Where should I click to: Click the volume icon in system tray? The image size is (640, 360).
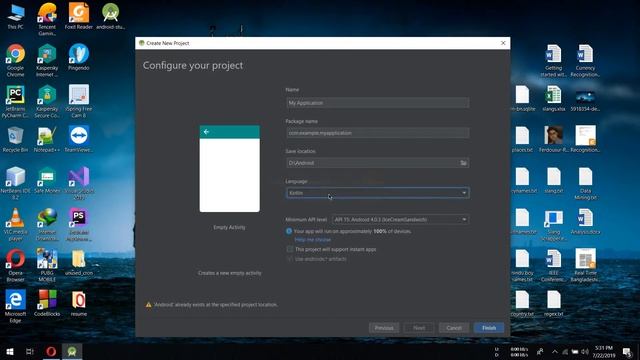tap(584, 351)
